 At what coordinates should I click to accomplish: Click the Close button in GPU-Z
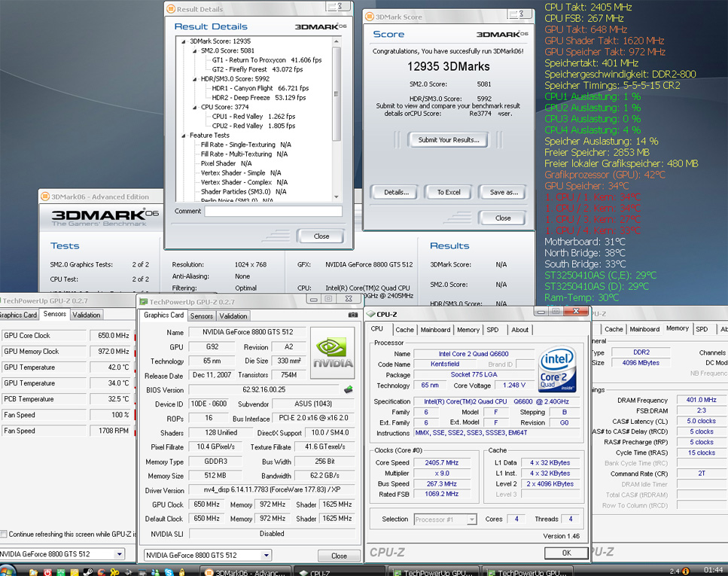(339, 556)
